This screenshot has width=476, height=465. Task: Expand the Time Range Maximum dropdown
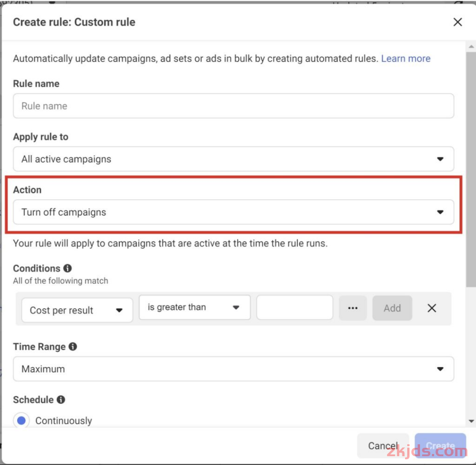(233, 369)
